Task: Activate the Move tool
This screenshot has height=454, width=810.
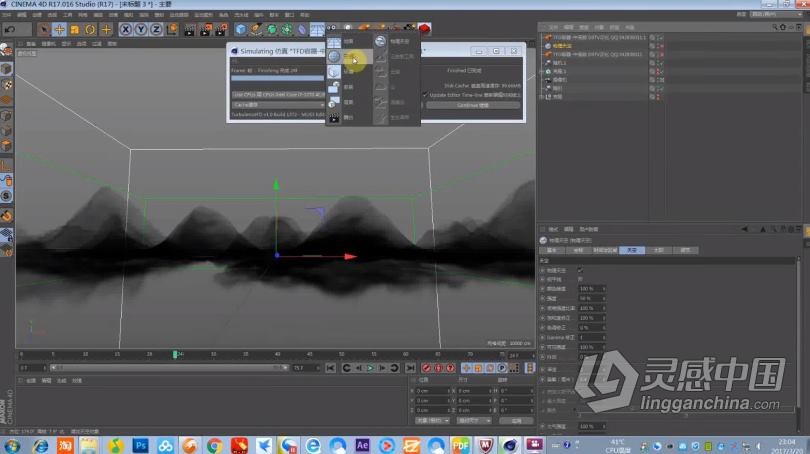Action: tap(59, 29)
